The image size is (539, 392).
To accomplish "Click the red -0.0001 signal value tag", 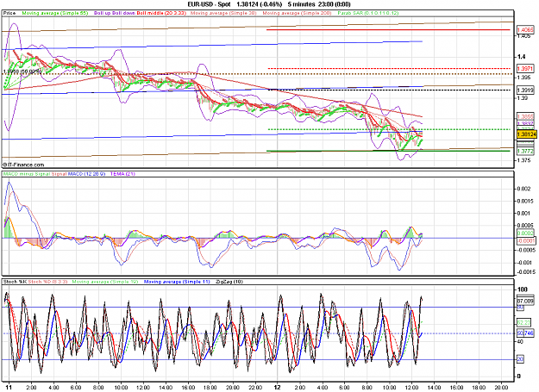I will coord(525,240).
